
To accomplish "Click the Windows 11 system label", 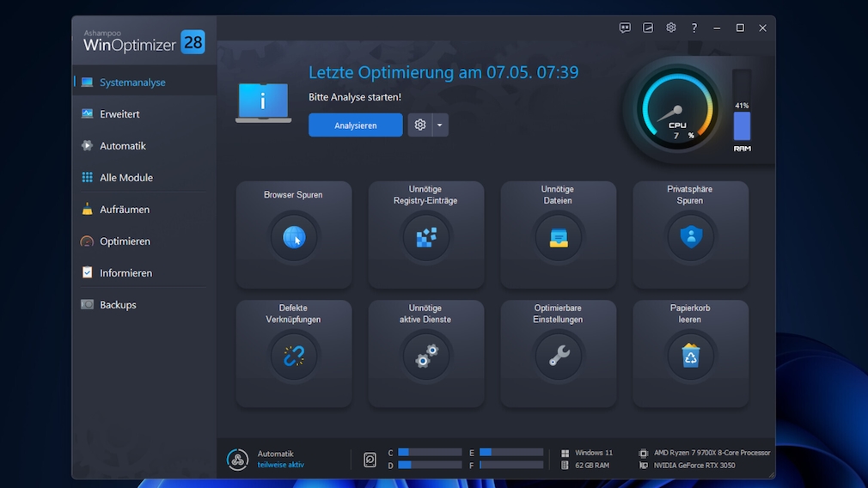I will click(594, 453).
